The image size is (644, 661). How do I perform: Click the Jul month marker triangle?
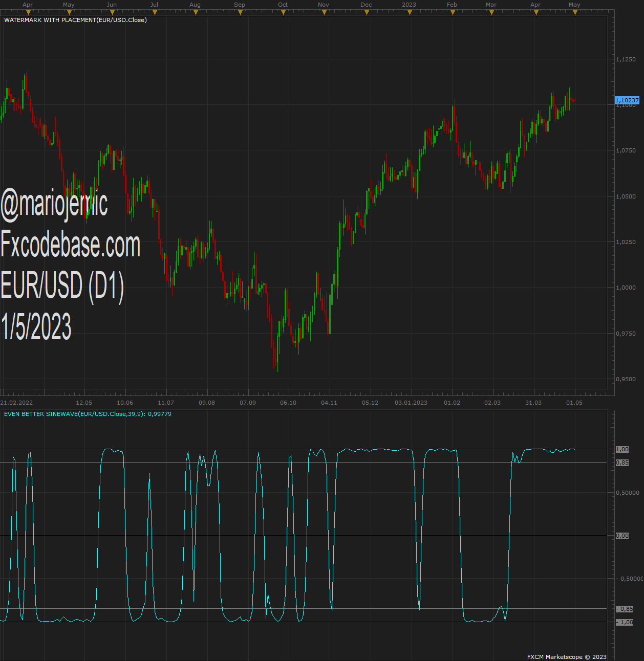click(155, 12)
